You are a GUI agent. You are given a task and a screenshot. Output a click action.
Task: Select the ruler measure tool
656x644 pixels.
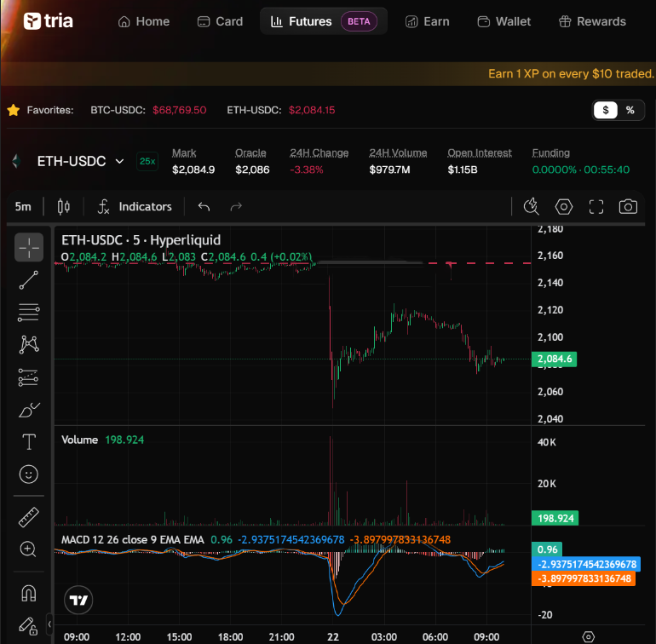[29, 517]
